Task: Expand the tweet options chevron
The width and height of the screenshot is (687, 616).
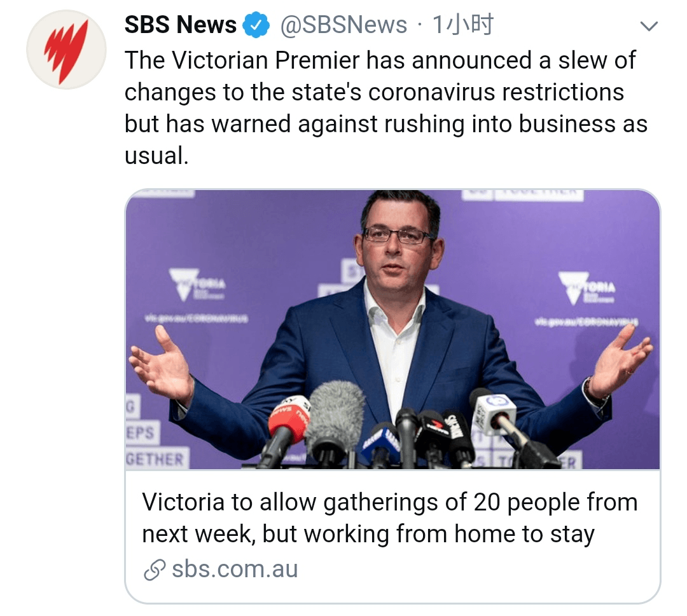Action: (x=649, y=26)
